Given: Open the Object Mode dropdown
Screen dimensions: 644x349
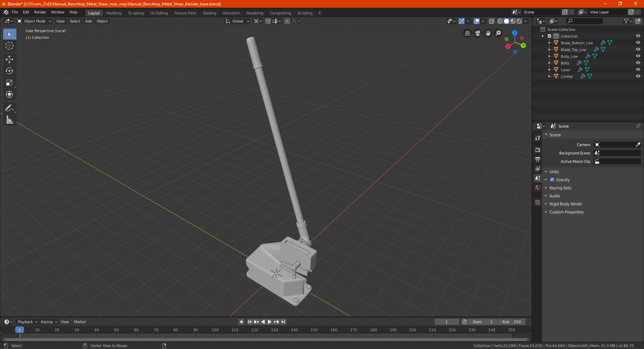Looking at the screenshot, I should pyautogui.click(x=34, y=21).
